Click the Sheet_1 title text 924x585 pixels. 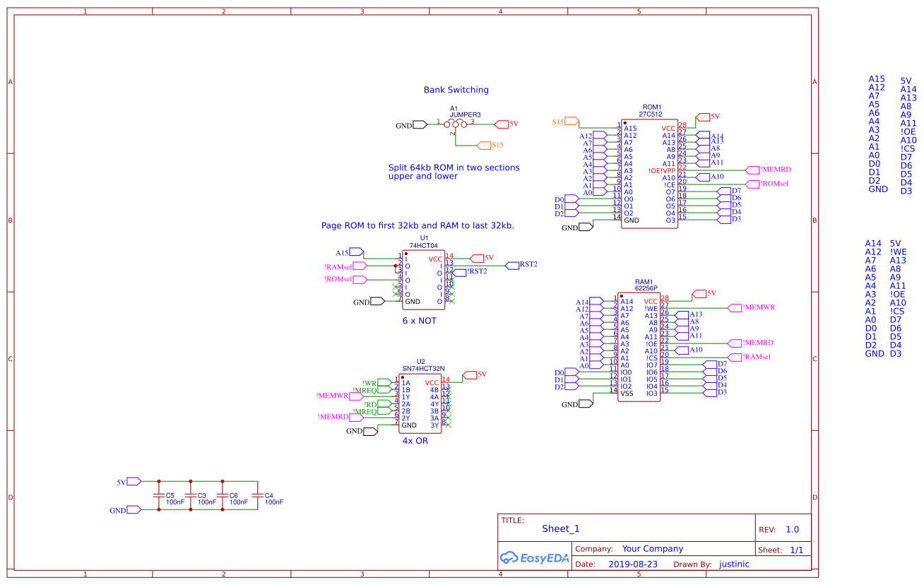coord(559,528)
